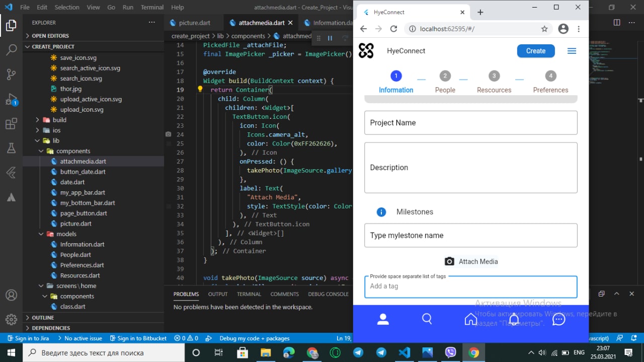
Task: Bookmark this page with the star icon
Action: (544, 29)
